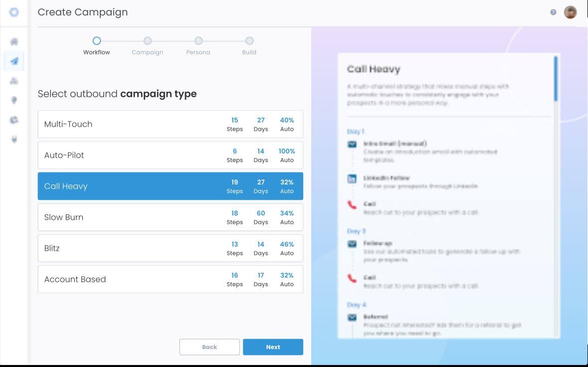
Task: Open the help question mark icon
Action: point(553,12)
